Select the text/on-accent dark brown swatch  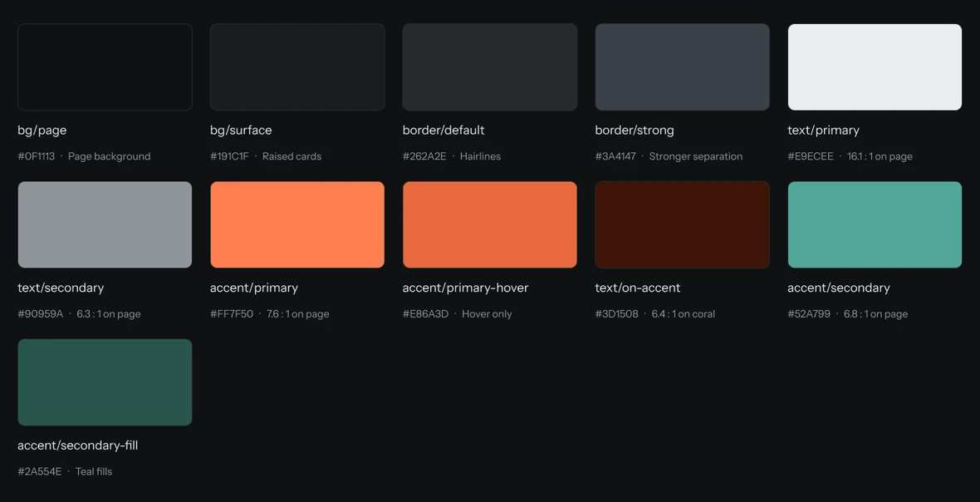(683, 224)
